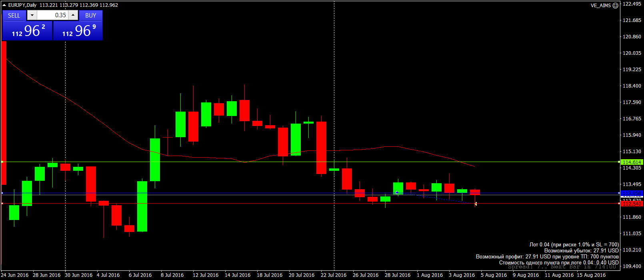Click the 120.035 price scale value

pyautogui.click(x=632, y=53)
